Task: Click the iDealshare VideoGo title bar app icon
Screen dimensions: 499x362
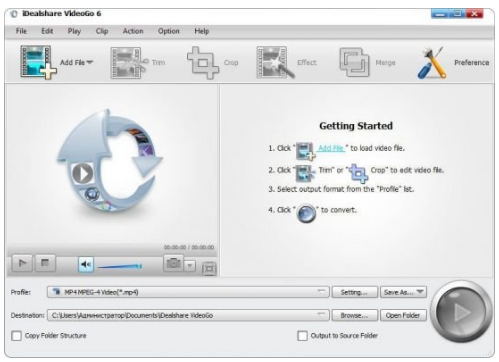Action: tap(14, 14)
